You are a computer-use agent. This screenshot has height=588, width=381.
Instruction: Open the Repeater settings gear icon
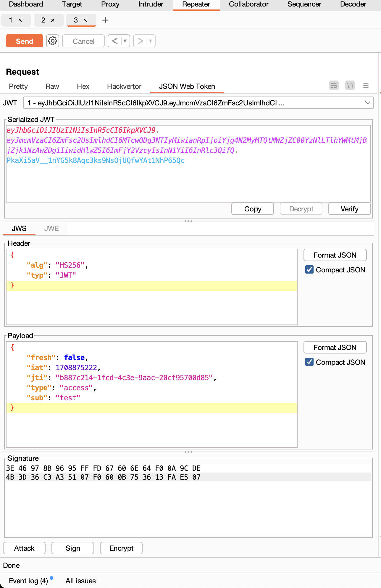(x=53, y=41)
